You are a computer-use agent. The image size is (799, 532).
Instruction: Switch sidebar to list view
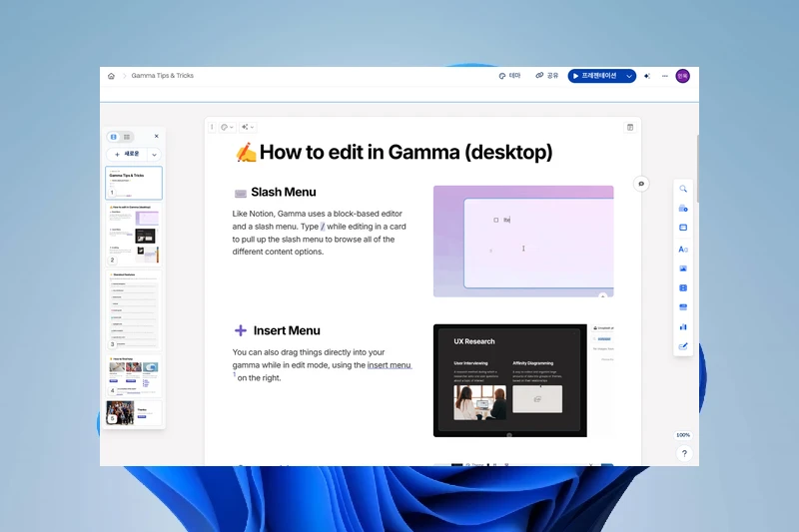pos(127,137)
